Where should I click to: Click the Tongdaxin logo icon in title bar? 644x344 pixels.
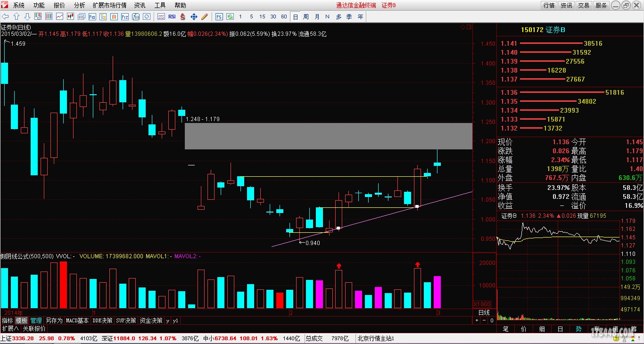click(x=5, y=5)
